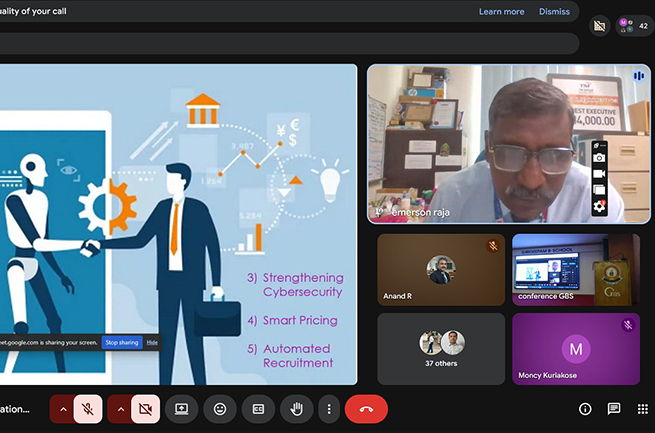
Task: Expand audio settings arrow beside microphone
Action: point(62,408)
